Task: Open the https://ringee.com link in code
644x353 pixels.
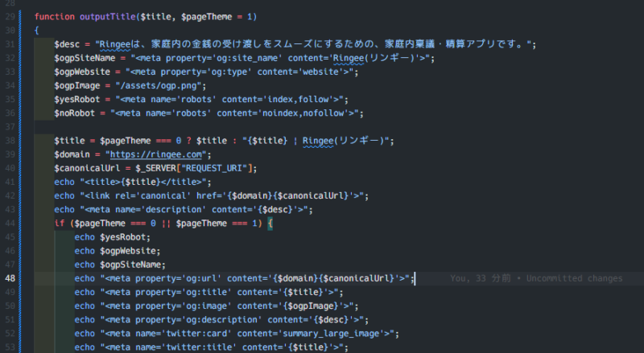Action: (156, 154)
